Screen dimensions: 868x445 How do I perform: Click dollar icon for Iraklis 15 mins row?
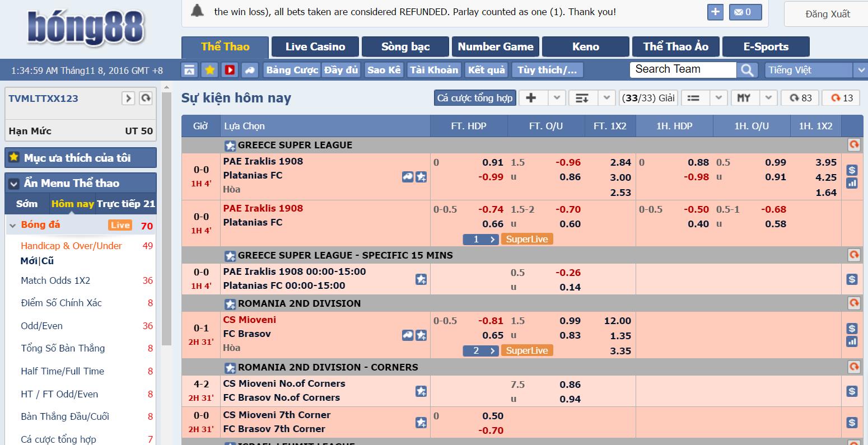852,279
